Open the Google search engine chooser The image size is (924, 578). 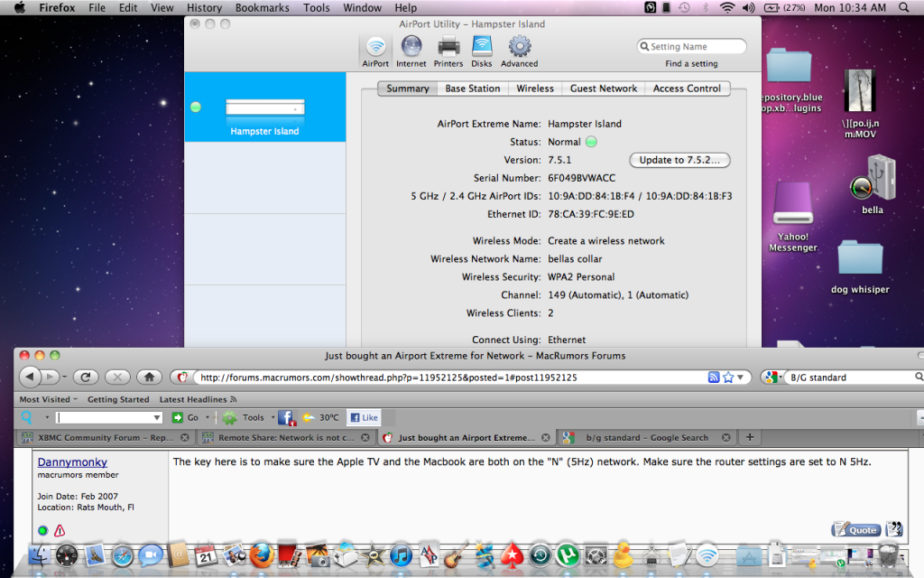click(x=772, y=378)
